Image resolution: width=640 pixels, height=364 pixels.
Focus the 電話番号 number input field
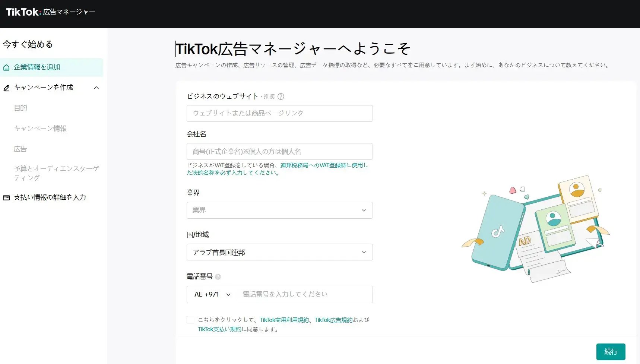pyautogui.click(x=305, y=294)
